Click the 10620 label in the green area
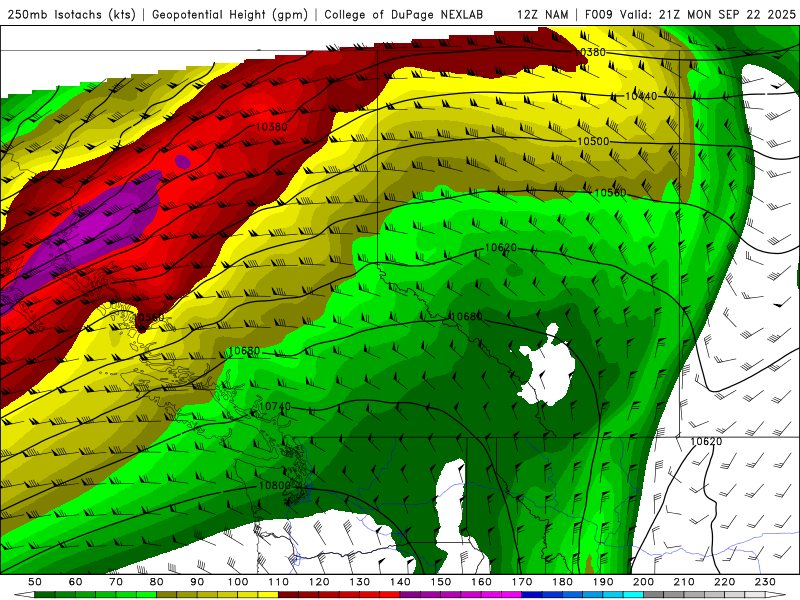Viewport: 800px width, 600px height. 501,247
